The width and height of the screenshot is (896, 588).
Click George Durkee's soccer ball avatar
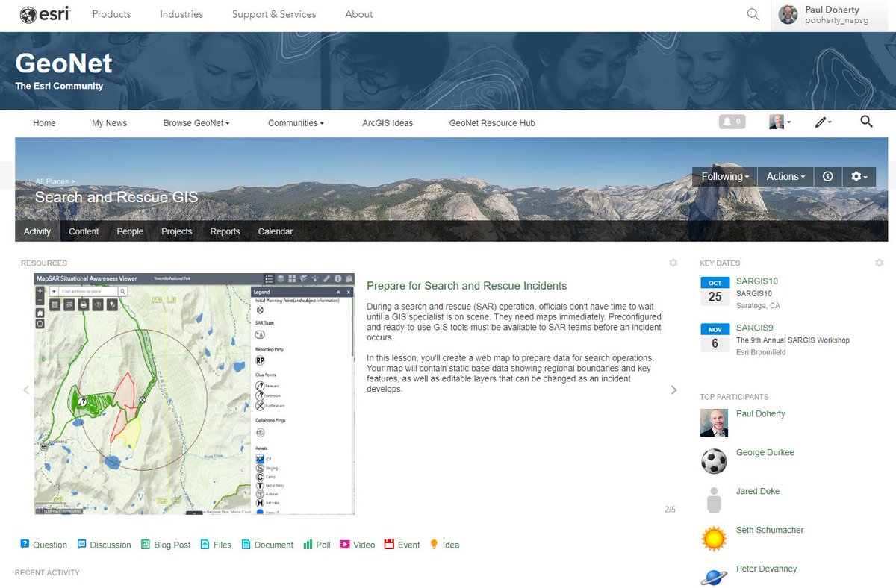[714, 461]
